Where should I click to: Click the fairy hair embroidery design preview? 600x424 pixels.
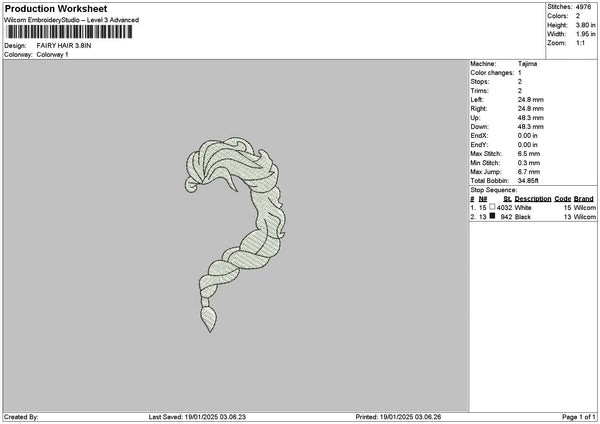point(236,234)
